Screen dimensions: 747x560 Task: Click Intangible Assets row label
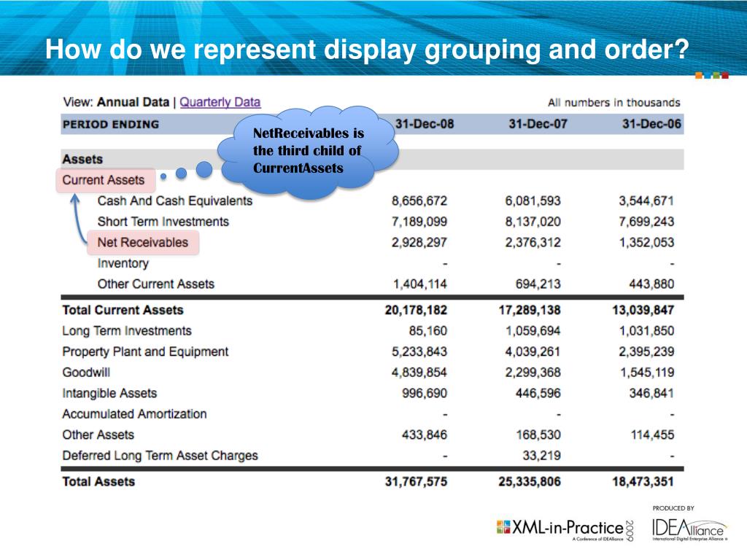tap(109, 393)
